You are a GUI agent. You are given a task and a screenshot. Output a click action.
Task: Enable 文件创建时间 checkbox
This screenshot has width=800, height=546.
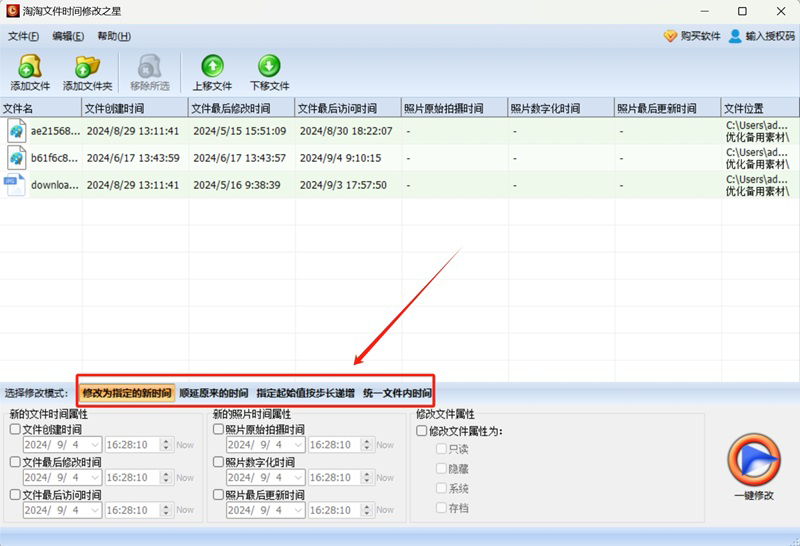[x=15, y=429]
